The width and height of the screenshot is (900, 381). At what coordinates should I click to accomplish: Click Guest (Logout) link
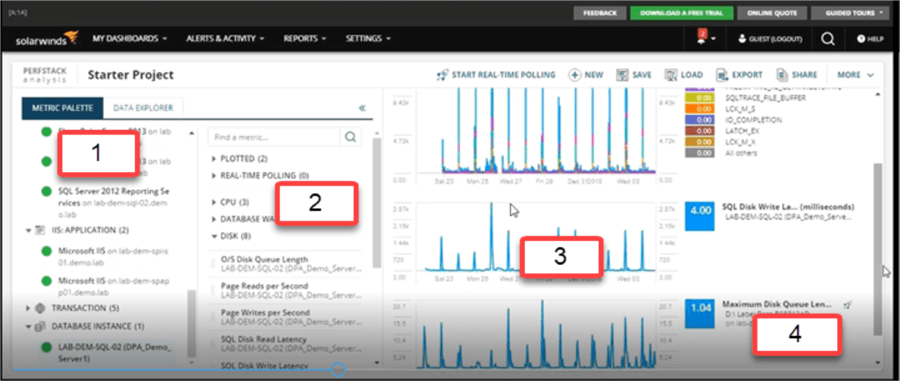pos(775,39)
